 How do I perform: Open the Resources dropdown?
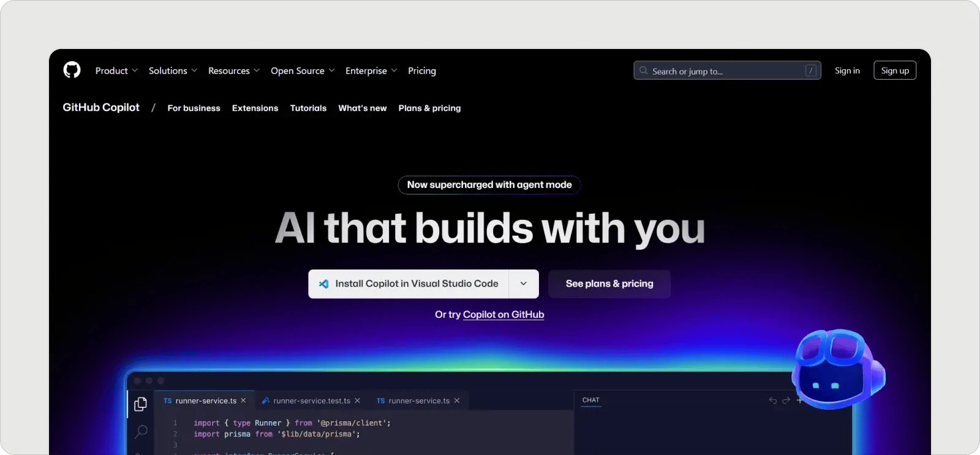point(234,71)
